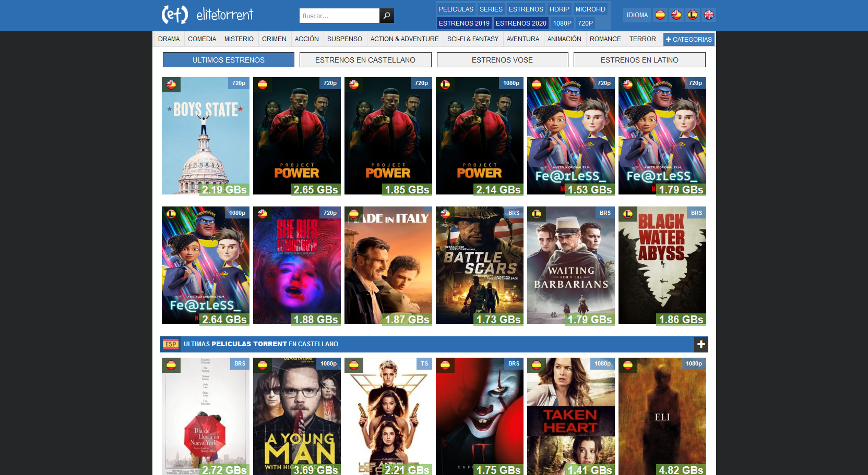
Task: Click the magnifying glass search button
Action: pos(386,16)
